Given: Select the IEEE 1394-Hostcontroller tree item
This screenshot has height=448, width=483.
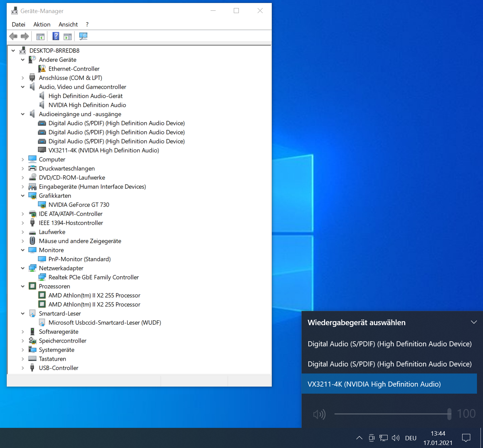Looking at the screenshot, I should click(x=71, y=223).
